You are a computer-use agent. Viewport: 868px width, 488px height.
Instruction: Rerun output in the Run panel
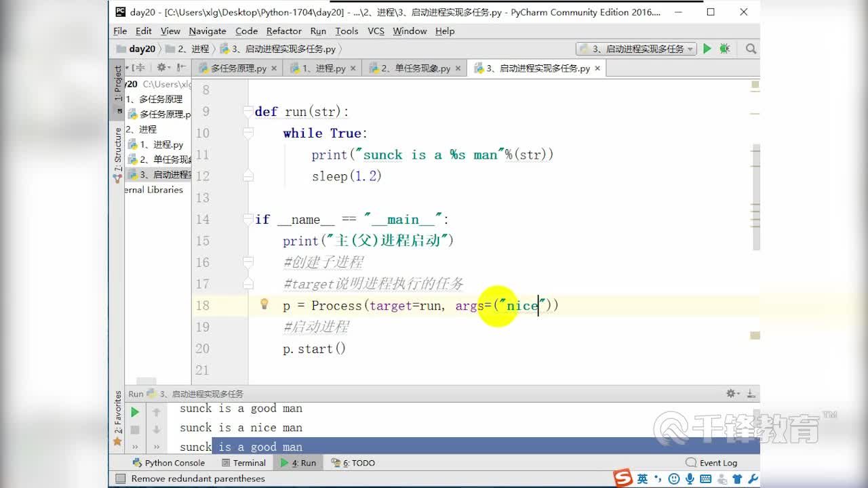[x=134, y=411]
